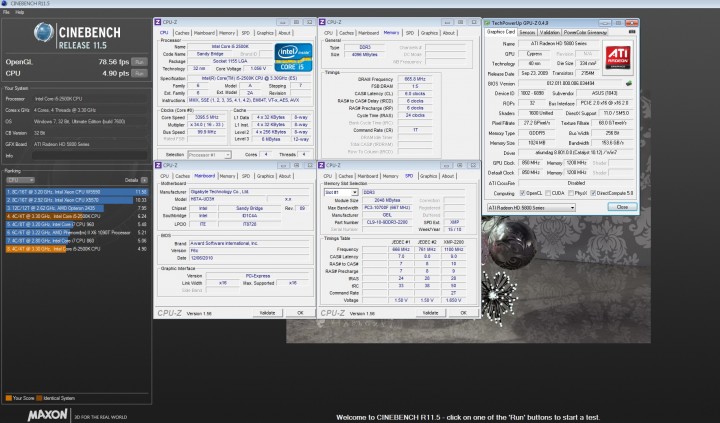Screen dimensions: 720x423
Task: Select ranking row 6 AMD Phenom II X6 1090T
Action: click(77, 233)
